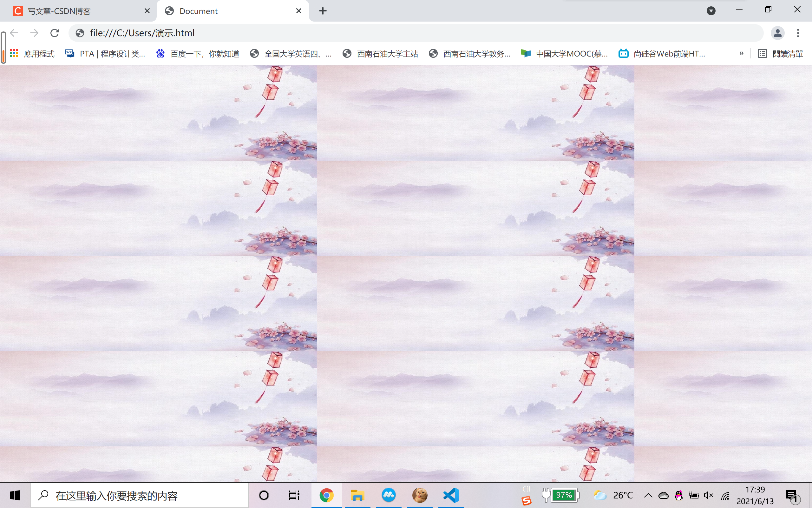The image size is (812, 508).
Task: Click the muted volume speaker icon
Action: pyautogui.click(x=708, y=495)
